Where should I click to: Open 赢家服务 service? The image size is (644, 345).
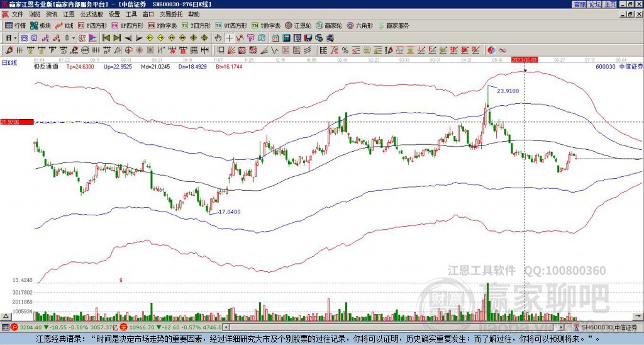[394, 25]
